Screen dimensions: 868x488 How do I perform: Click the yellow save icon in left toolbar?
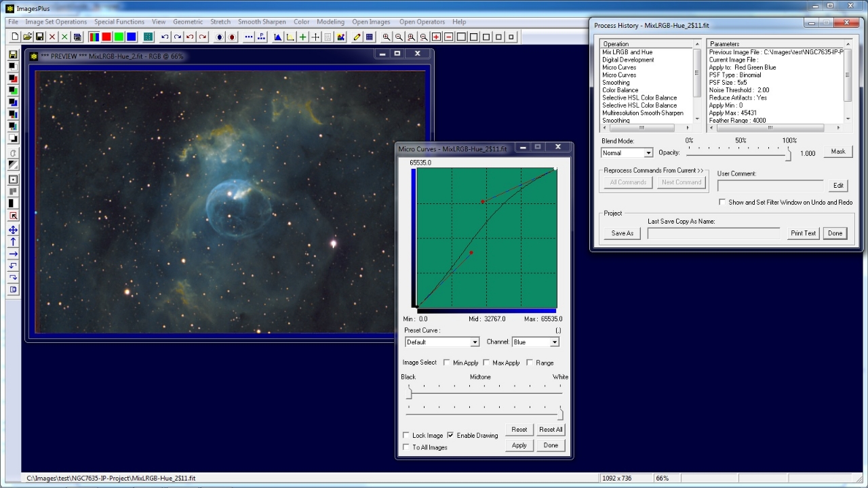(x=13, y=55)
